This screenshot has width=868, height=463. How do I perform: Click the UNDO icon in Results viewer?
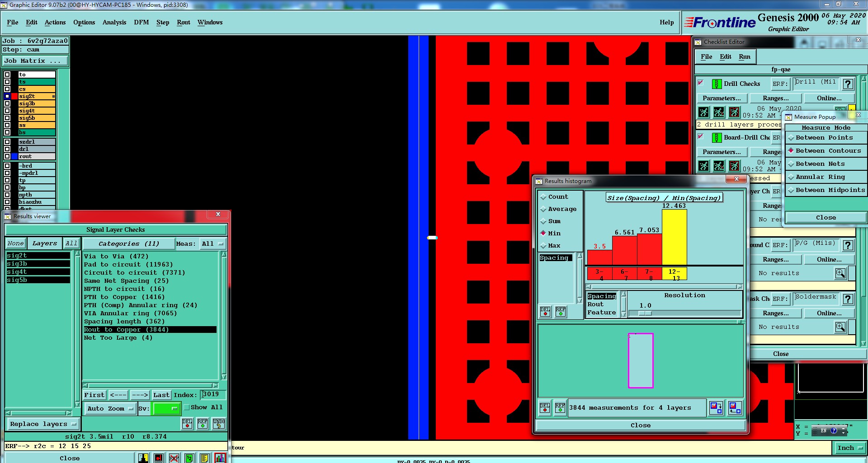pyautogui.click(x=219, y=423)
